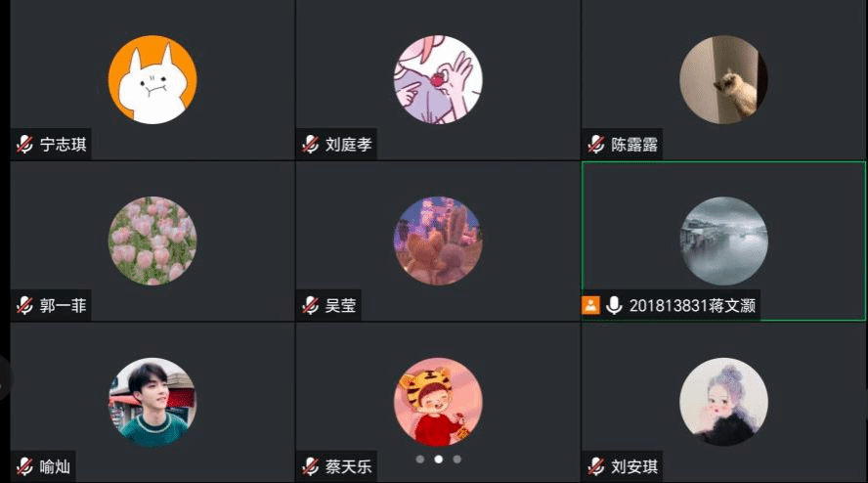Viewport: 868px width, 483px height.
Task: Click 吴莹's muted microphone icon
Action: pyautogui.click(x=310, y=305)
